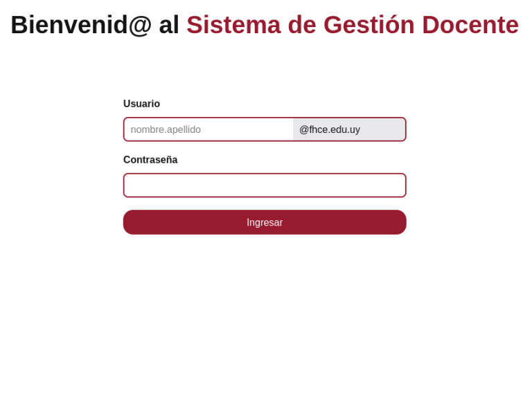Click the Contraseña field label

click(150, 160)
